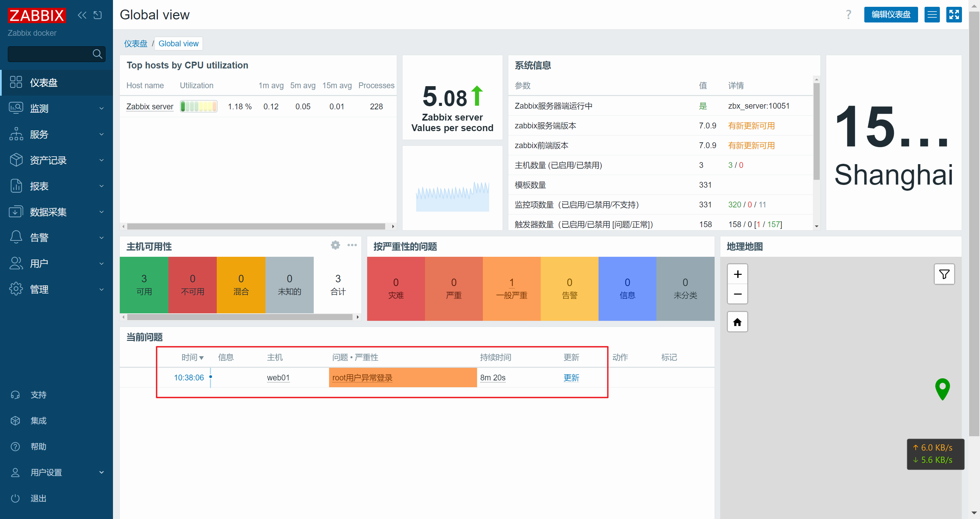Click the 仪表盘 breadcrumb link
This screenshot has height=519, width=980.
click(x=135, y=43)
